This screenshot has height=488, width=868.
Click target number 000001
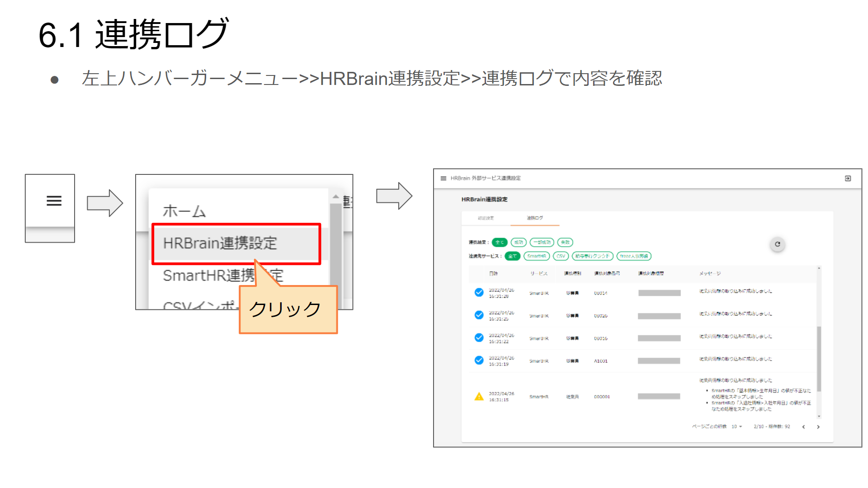tap(602, 397)
